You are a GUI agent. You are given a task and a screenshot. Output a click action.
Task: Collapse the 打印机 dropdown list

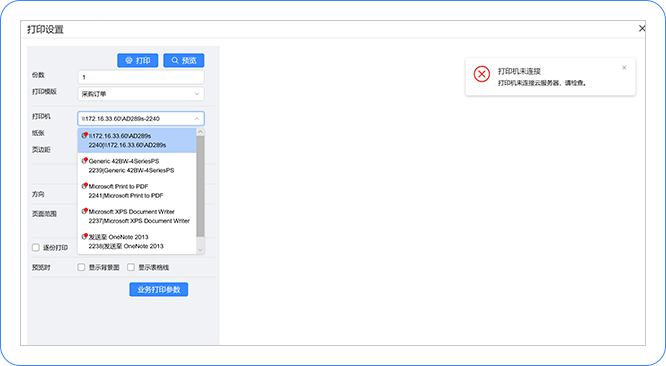coord(197,118)
